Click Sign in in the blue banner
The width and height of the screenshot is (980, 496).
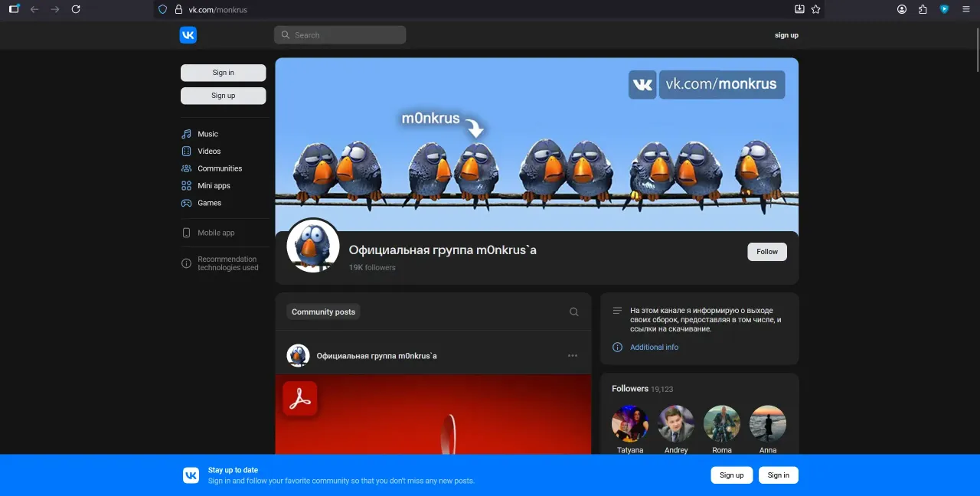[x=779, y=475]
